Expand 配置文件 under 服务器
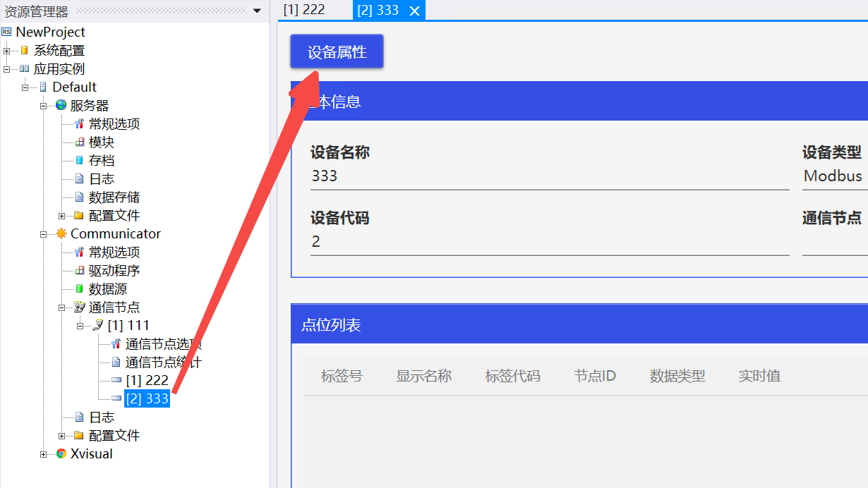This screenshot has height=488, width=868. coord(62,216)
